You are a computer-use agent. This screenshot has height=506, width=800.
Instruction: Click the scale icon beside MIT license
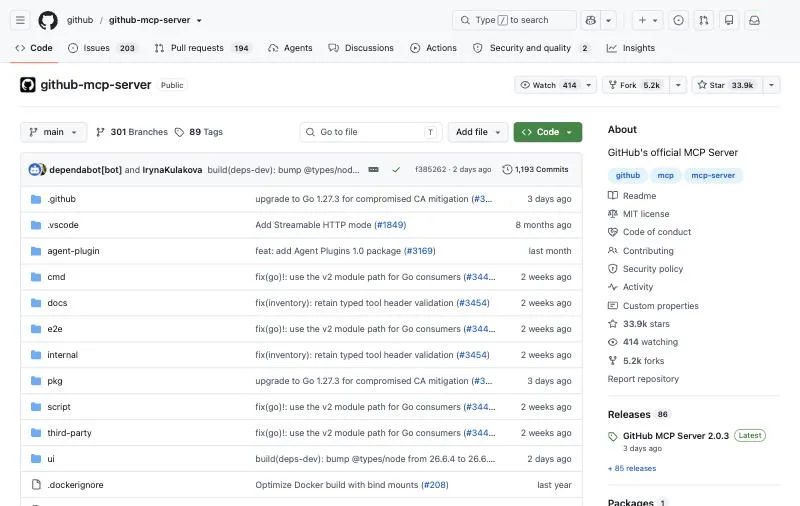click(613, 214)
